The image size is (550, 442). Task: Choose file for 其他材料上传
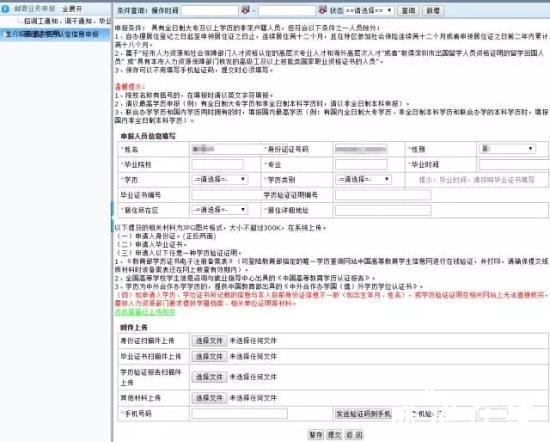click(209, 398)
